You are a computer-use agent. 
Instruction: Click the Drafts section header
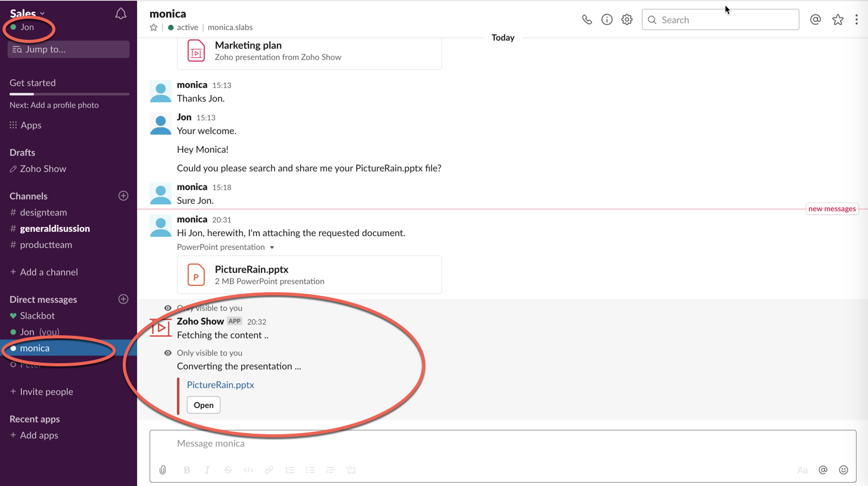click(22, 153)
